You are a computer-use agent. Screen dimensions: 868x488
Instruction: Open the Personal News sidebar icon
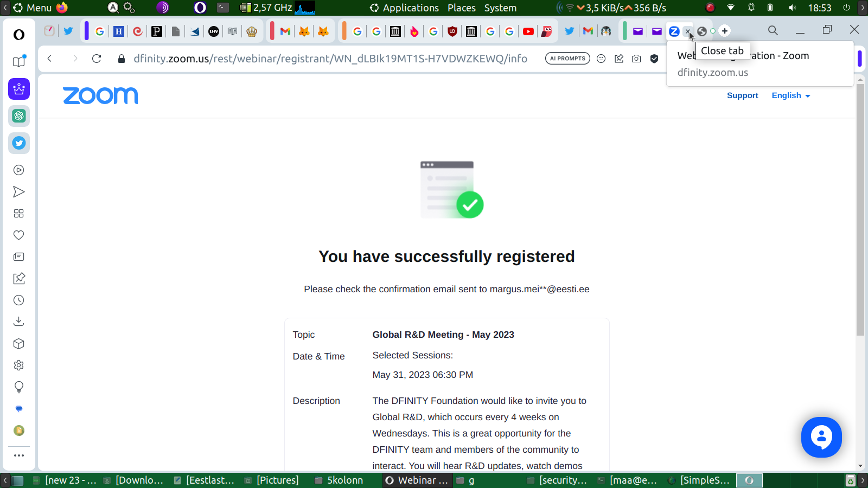point(19,257)
